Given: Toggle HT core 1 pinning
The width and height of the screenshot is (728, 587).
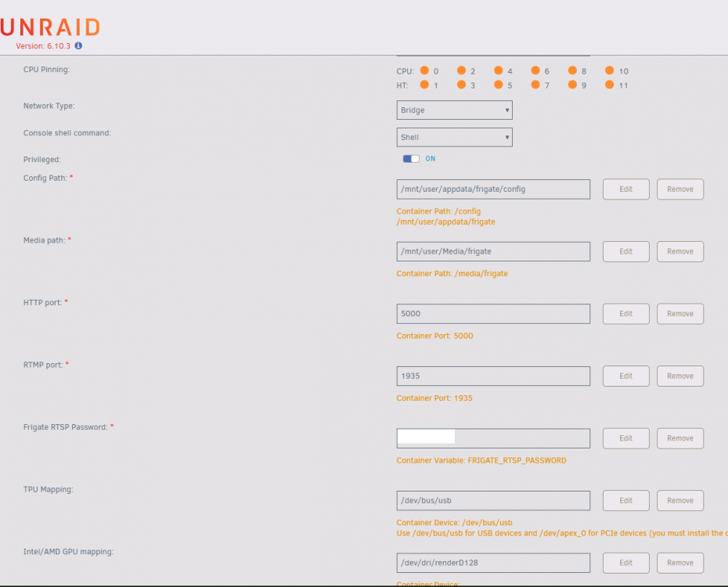Looking at the screenshot, I should click(x=424, y=85).
